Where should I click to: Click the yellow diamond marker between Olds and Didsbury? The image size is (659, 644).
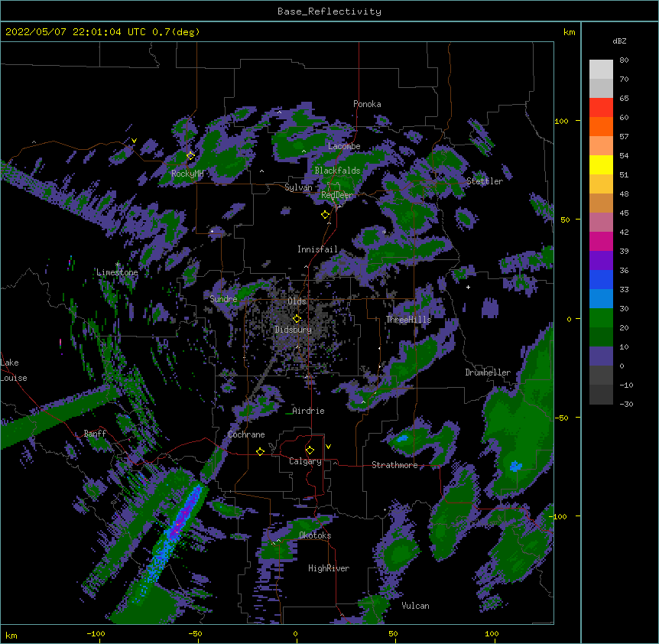point(297,319)
